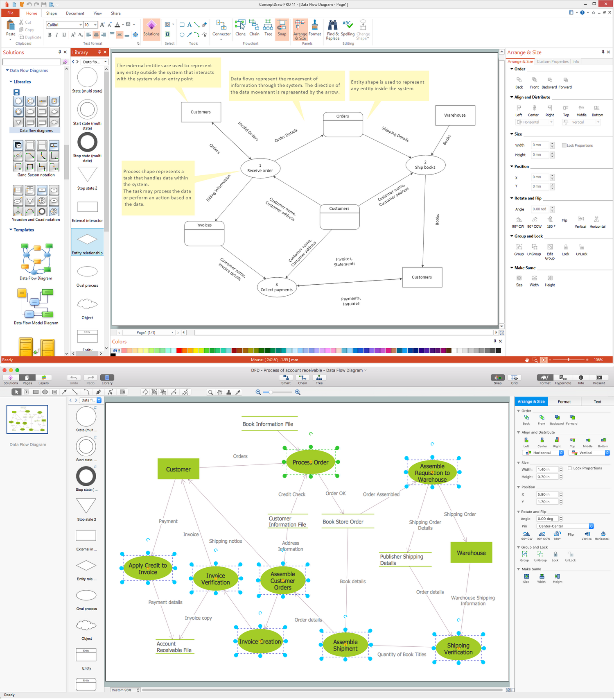Run the Spelling check

click(x=348, y=28)
